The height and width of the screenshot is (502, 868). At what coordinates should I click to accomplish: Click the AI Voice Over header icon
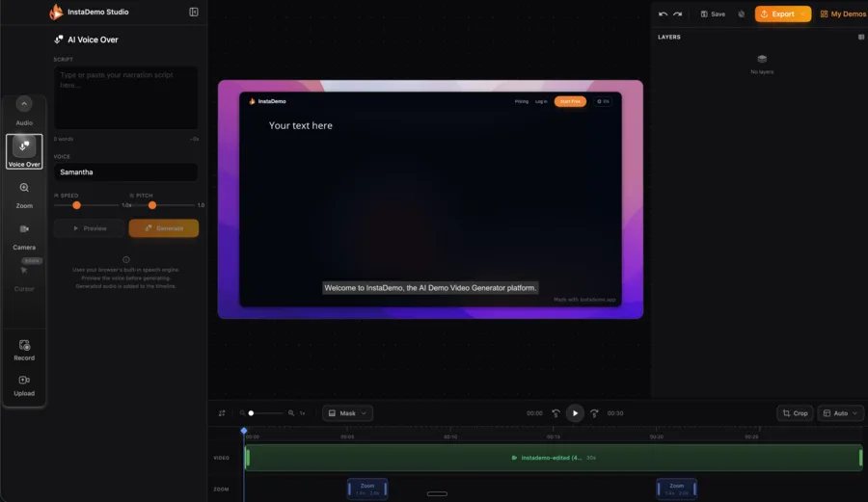[58, 40]
